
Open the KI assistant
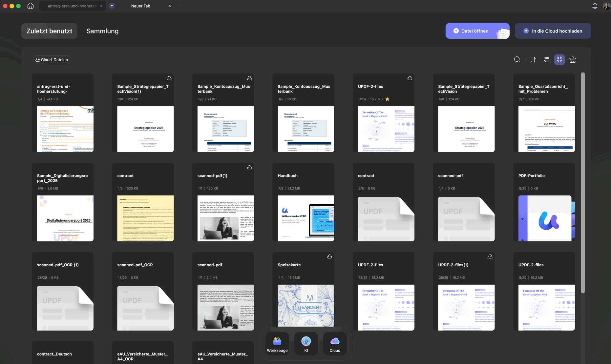tap(306, 343)
